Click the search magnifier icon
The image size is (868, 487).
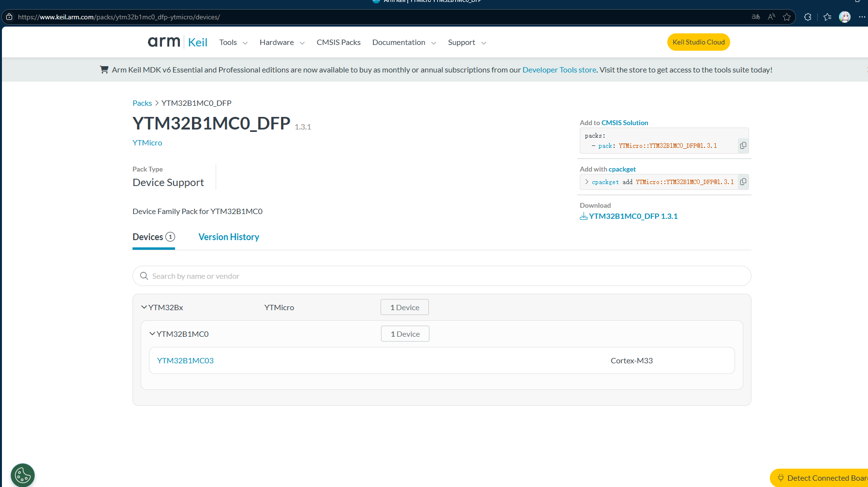coord(144,276)
